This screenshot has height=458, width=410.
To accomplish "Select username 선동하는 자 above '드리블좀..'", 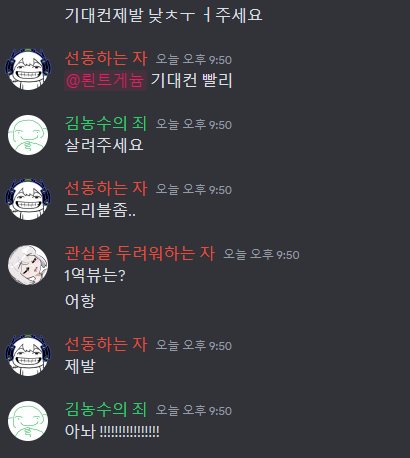I will [x=106, y=188].
